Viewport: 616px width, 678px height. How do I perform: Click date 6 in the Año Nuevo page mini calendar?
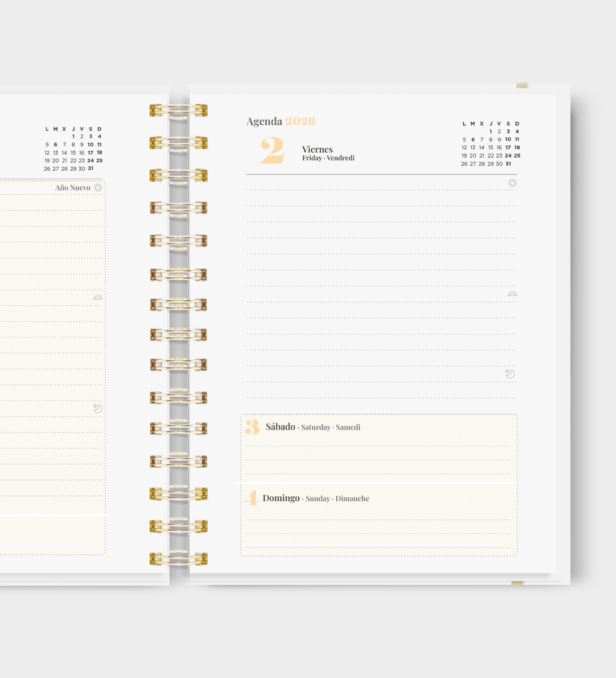pyautogui.click(x=55, y=145)
